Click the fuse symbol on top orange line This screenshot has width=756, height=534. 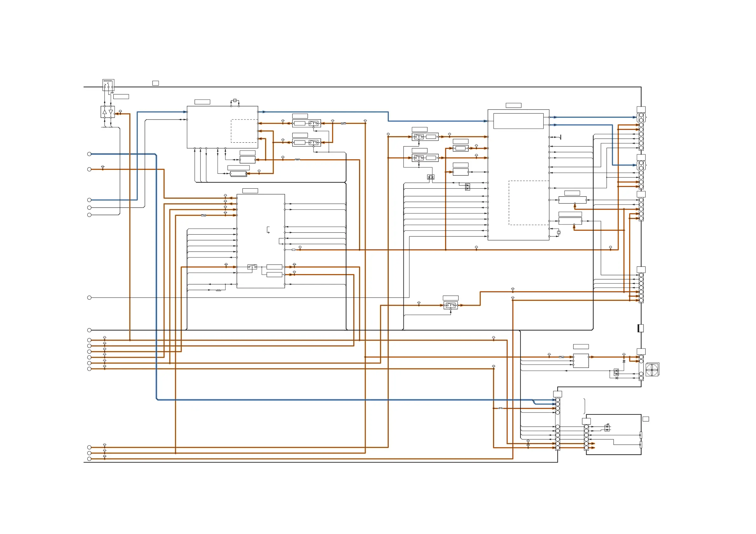[343, 123]
